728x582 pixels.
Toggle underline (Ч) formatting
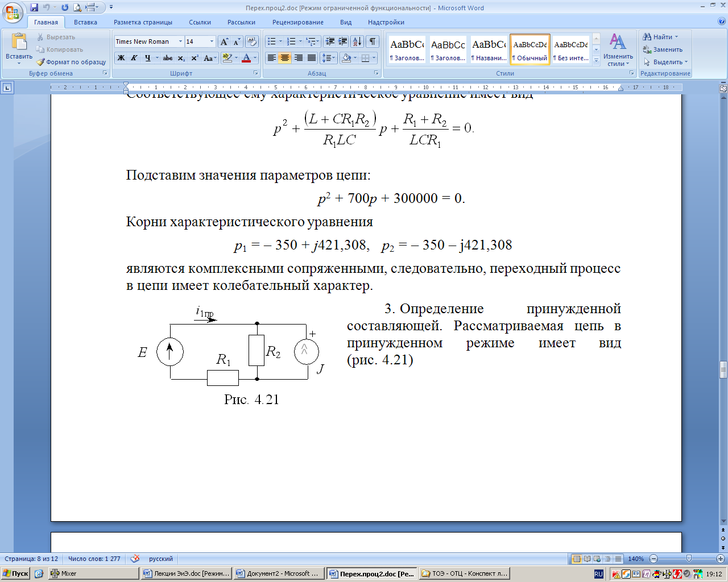point(147,58)
